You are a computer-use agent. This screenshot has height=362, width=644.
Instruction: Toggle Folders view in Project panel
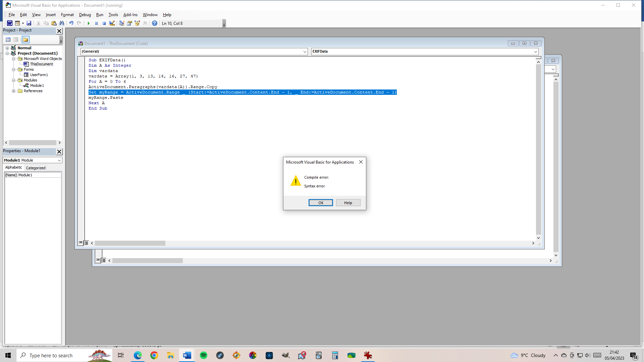pos(25,40)
